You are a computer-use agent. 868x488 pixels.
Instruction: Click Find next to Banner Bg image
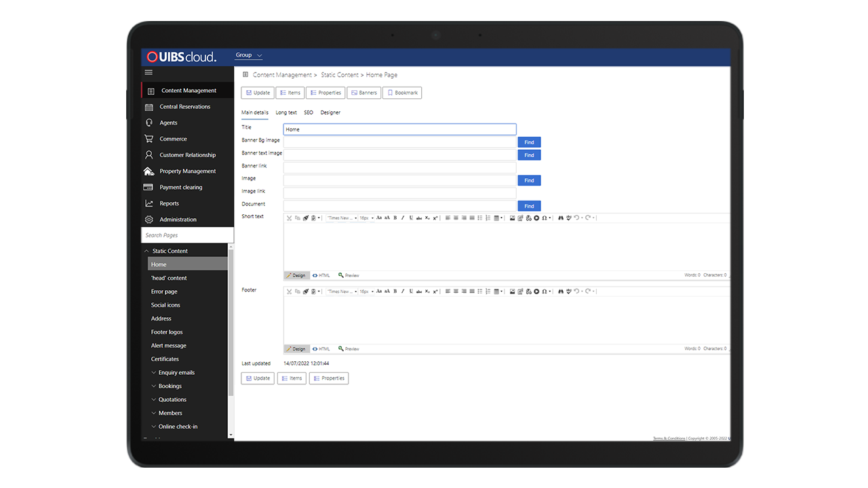(529, 142)
